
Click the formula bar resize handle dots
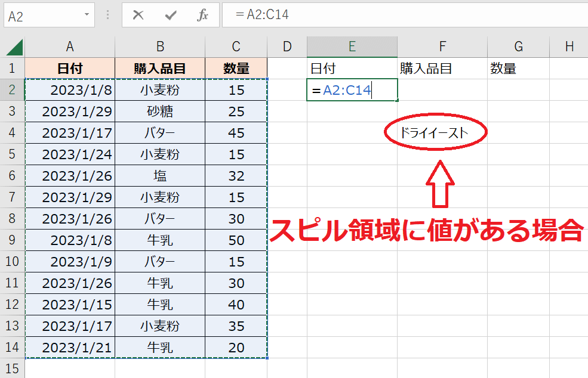tap(107, 15)
